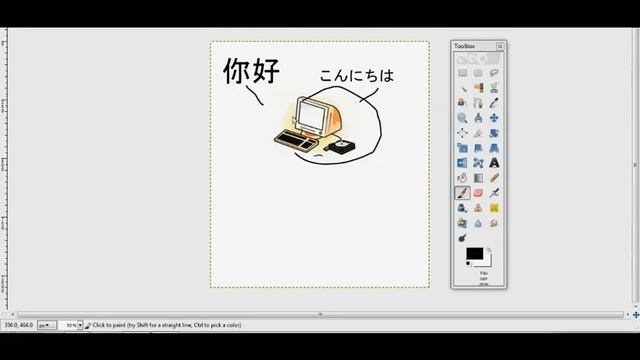Select the Crop tool
This screenshot has width=640, height=360.
478,133
